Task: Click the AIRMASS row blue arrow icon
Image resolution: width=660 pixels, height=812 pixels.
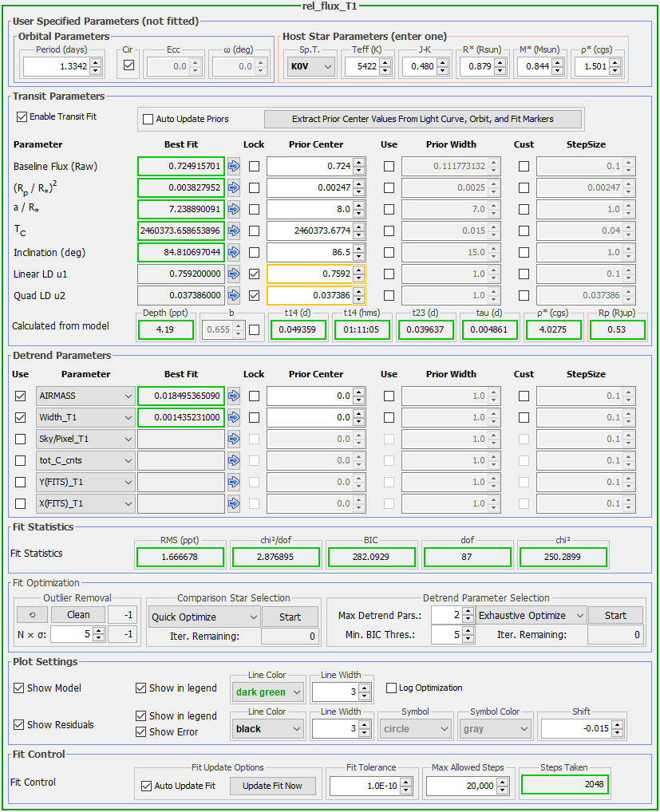Action: click(x=234, y=396)
